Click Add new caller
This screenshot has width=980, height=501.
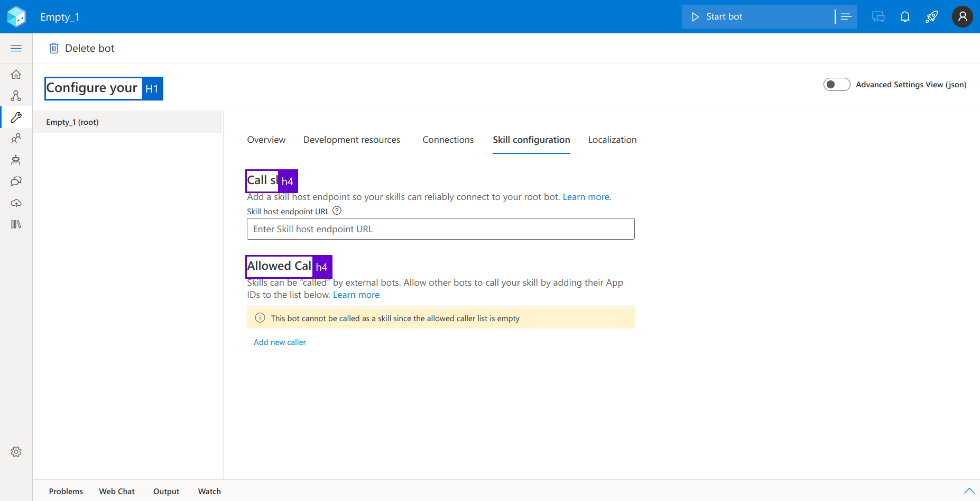pyautogui.click(x=280, y=342)
